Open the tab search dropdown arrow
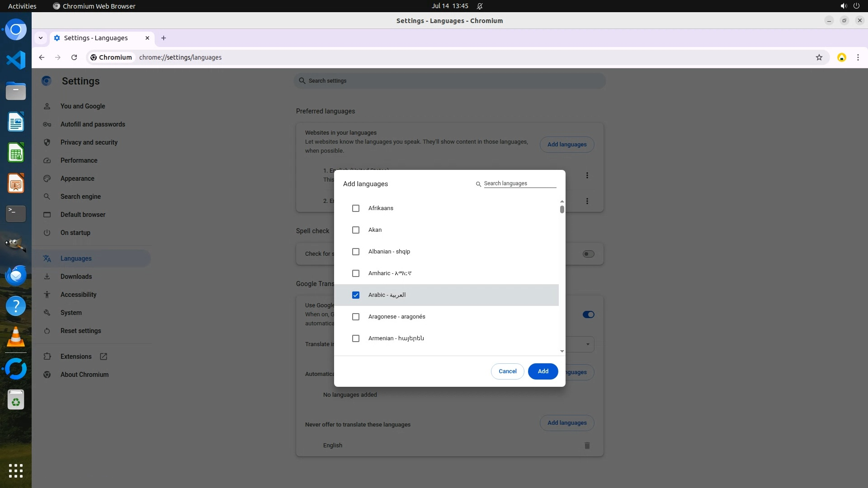 pyautogui.click(x=41, y=38)
